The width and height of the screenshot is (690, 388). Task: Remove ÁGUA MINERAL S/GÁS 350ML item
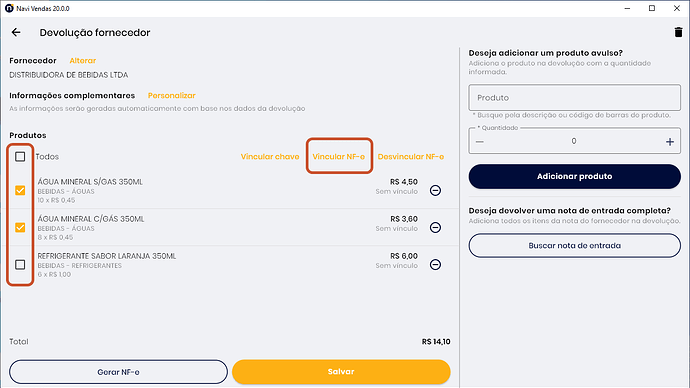[x=435, y=190]
